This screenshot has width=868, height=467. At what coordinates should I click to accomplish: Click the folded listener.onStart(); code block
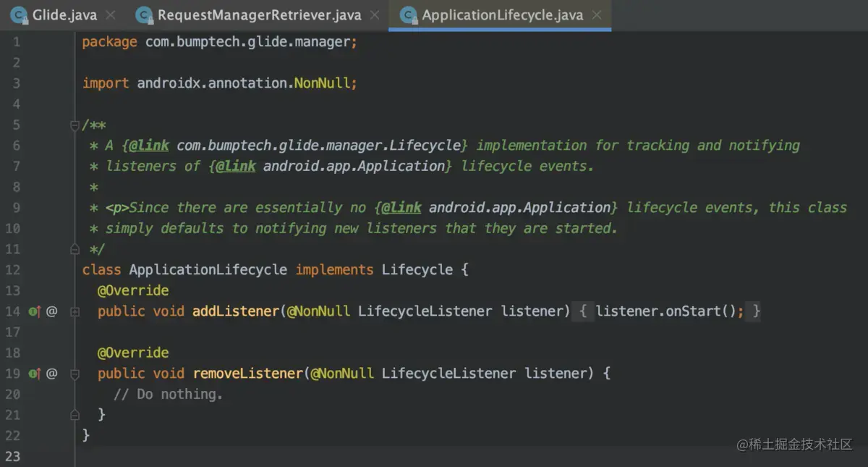(x=666, y=311)
